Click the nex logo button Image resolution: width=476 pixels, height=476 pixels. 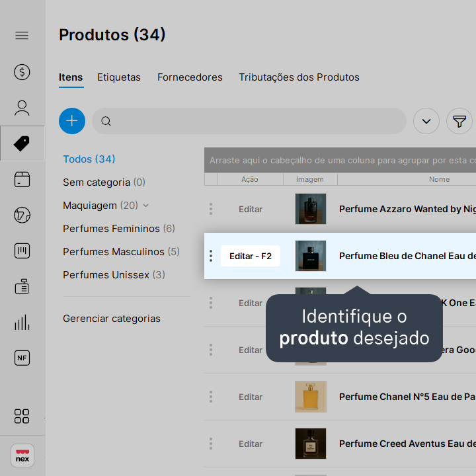point(22,456)
